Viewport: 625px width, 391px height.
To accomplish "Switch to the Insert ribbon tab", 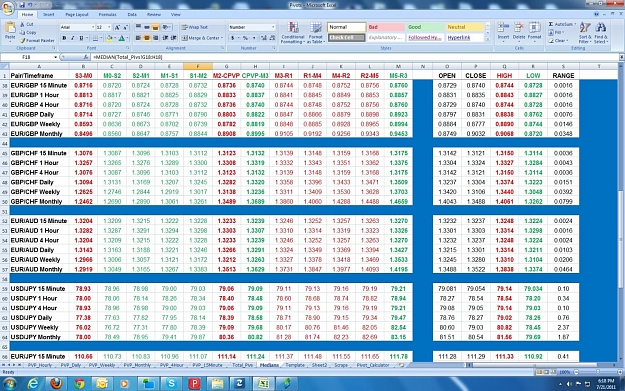I will [x=49, y=14].
